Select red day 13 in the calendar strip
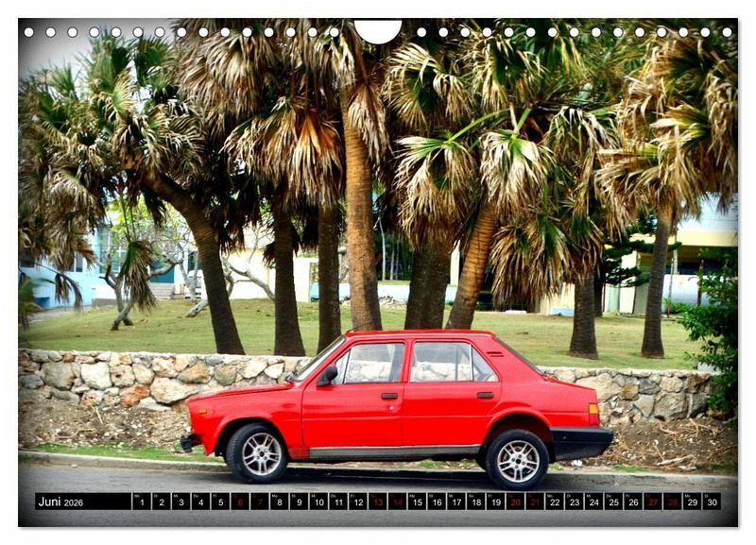 (x=377, y=502)
